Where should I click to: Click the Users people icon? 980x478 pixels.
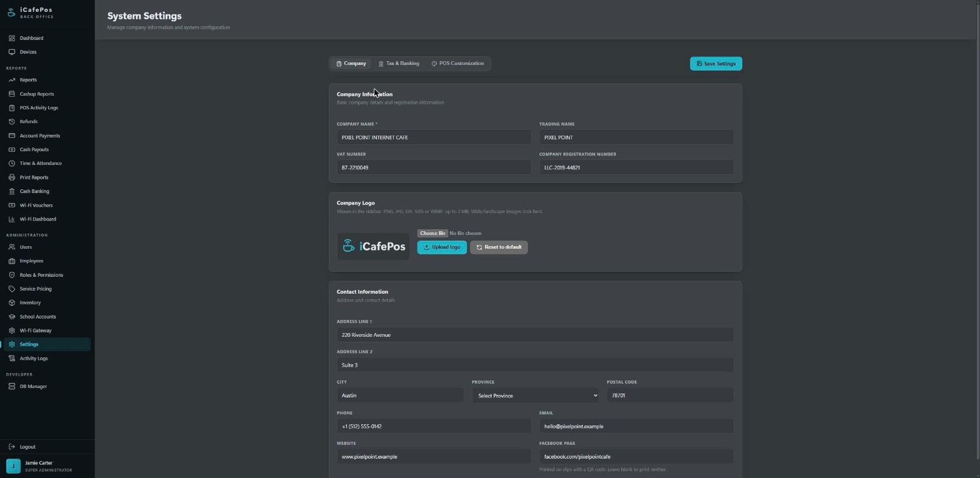(12, 247)
